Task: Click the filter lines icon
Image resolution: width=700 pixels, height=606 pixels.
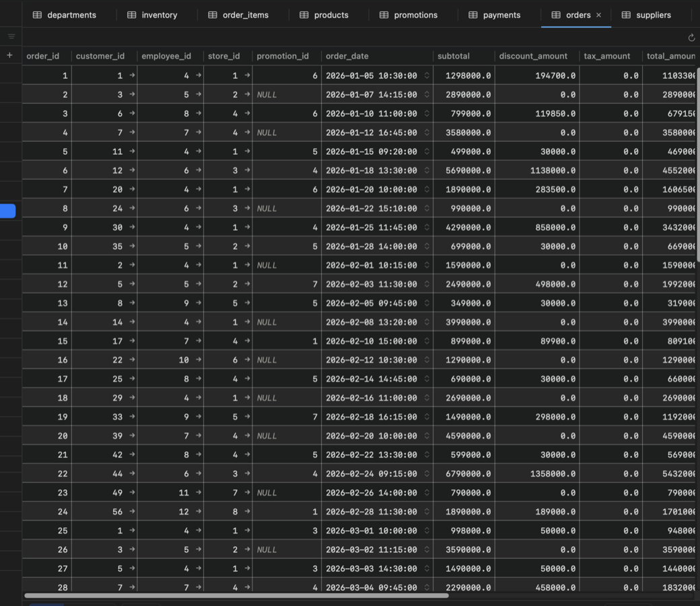Action: (11, 36)
